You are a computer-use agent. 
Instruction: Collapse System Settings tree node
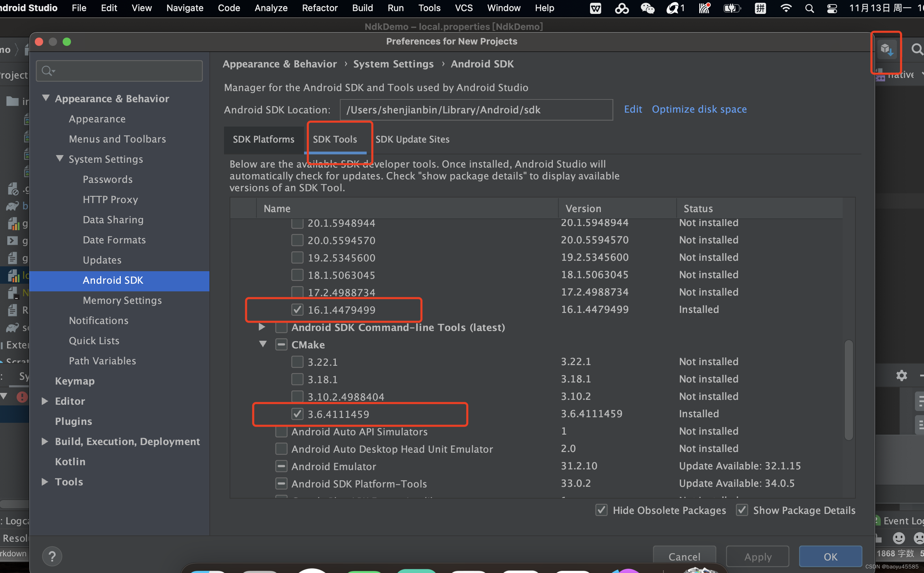click(x=60, y=159)
